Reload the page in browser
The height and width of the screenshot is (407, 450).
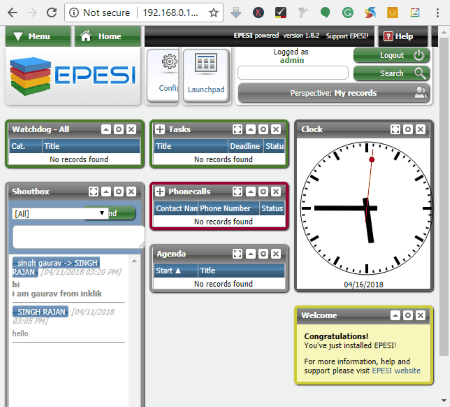52,13
